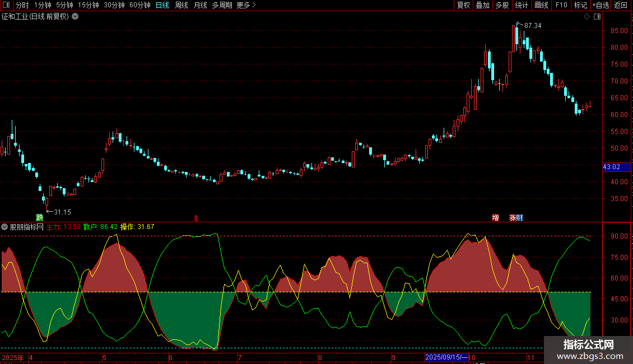The image size is (633, 364).
Task: Click the 31.15 low price label
Action: (x=62, y=212)
